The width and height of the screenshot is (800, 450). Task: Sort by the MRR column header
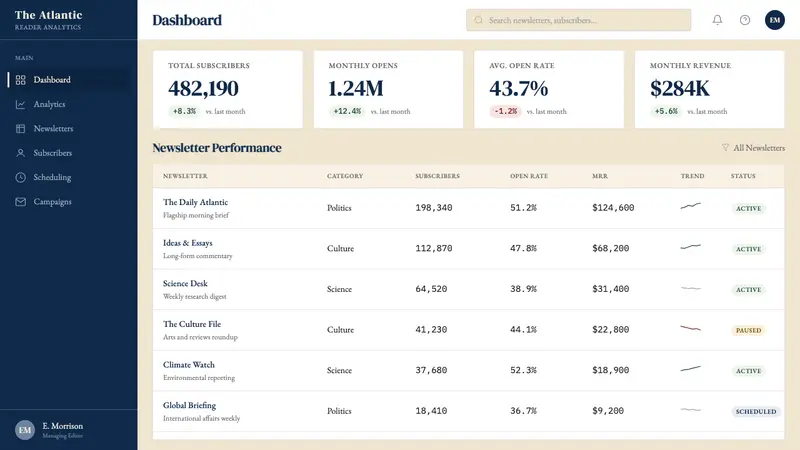[599, 176]
